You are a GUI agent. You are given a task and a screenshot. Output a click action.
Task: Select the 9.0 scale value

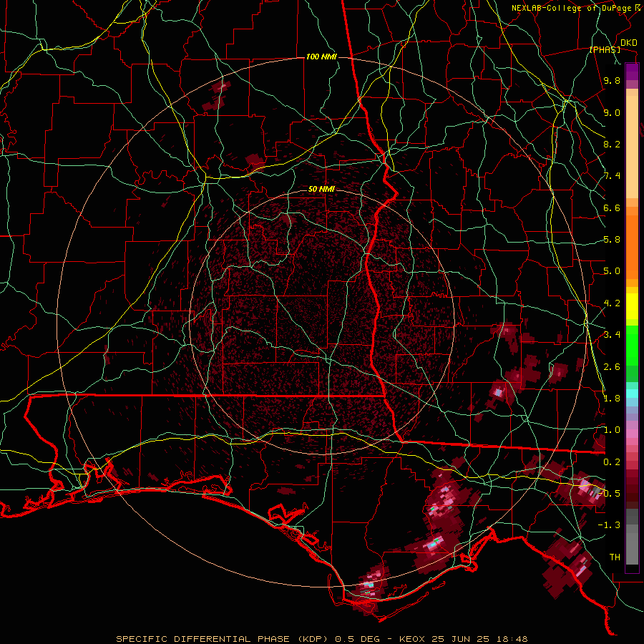click(x=612, y=112)
